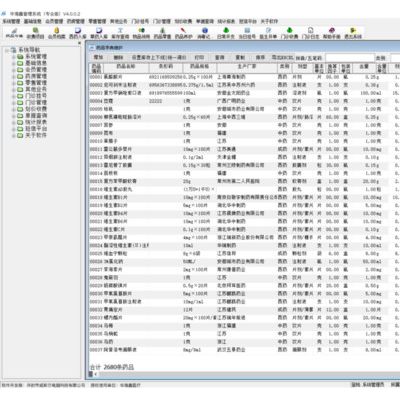Click the 导出EXCEL button
Screen dimensions: 400x400
click(283, 57)
